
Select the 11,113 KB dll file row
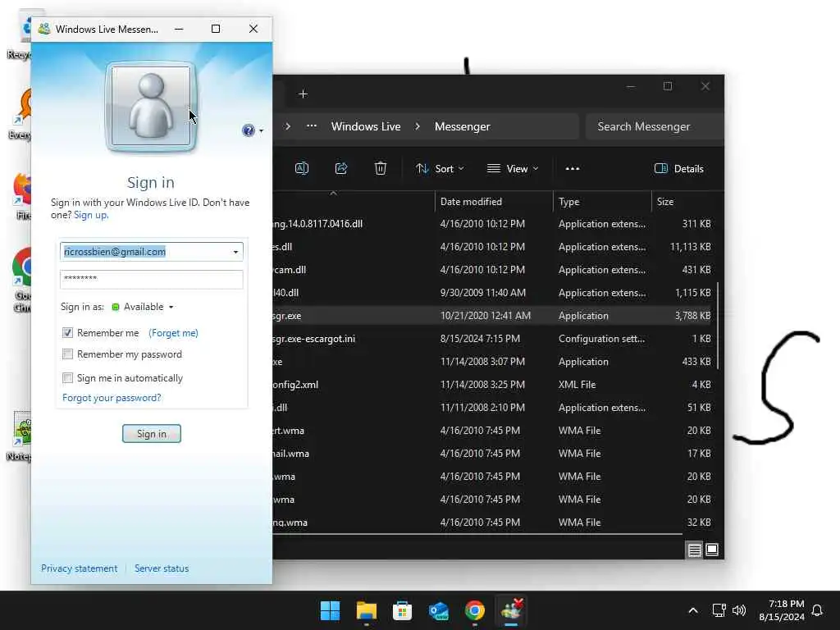[494, 247]
